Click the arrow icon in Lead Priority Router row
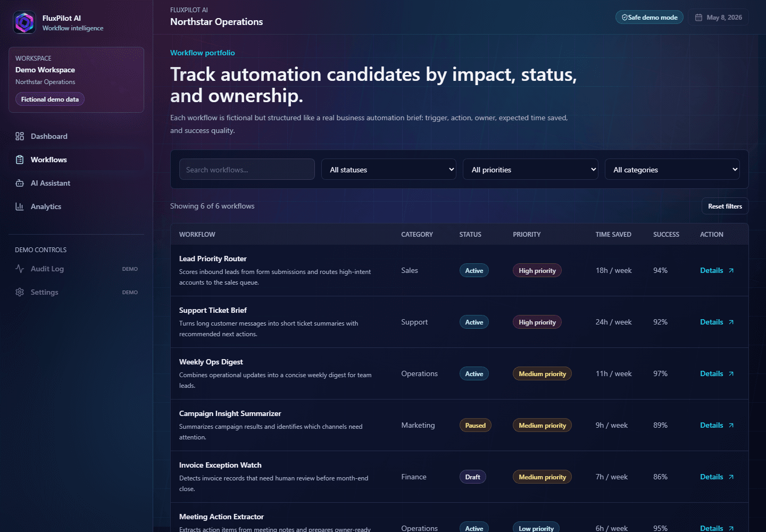The width and height of the screenshot is (766, 532). (731, 271)
